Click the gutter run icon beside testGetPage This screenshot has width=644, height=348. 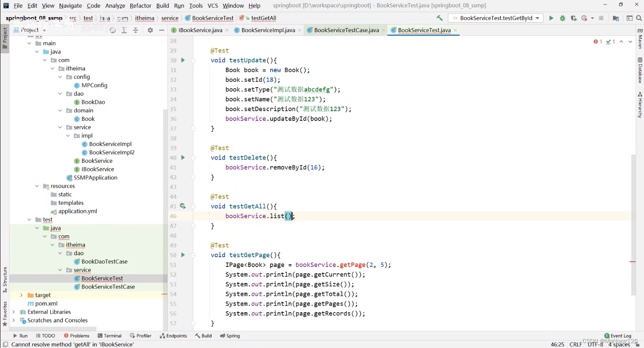point(183,255)
